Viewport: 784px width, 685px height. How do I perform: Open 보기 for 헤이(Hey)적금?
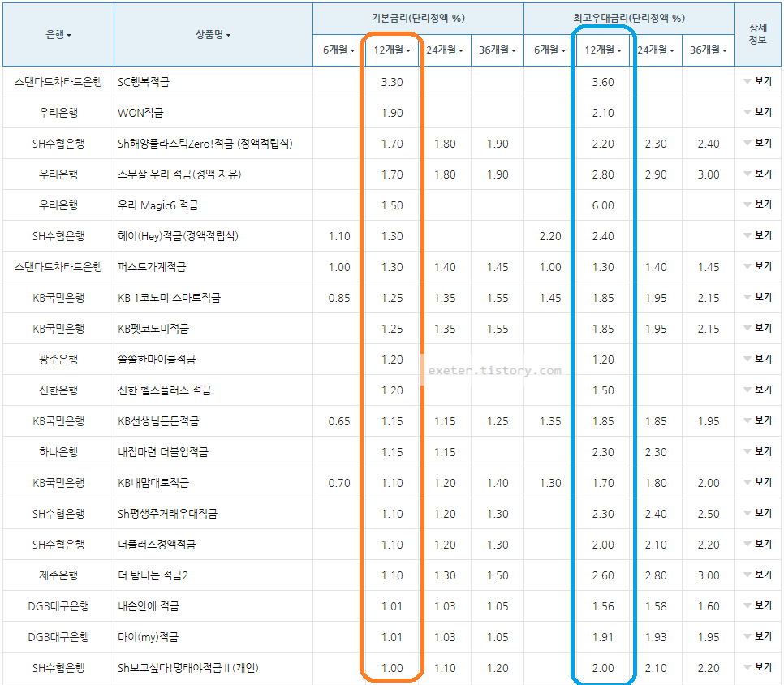pyautogui.click(x=758, y=236)
